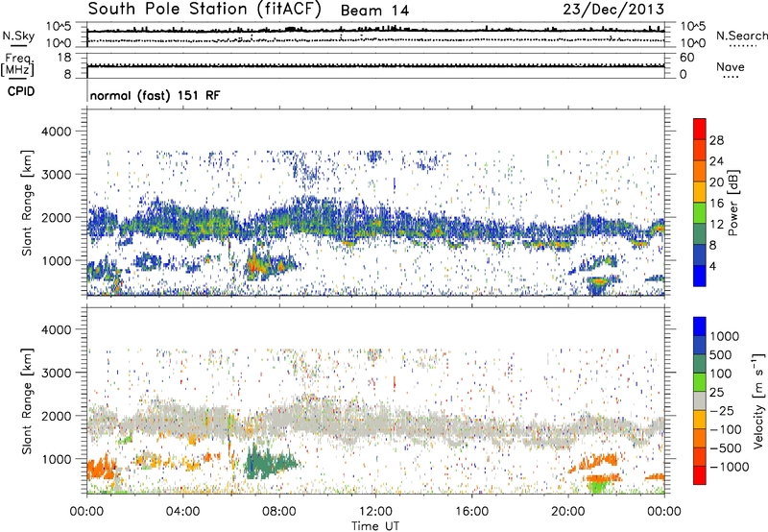The width and height of the screenshot is (768, 532).
Task: Click the power panel 'Slant Range [km]' label
Action: pos(27,203)
